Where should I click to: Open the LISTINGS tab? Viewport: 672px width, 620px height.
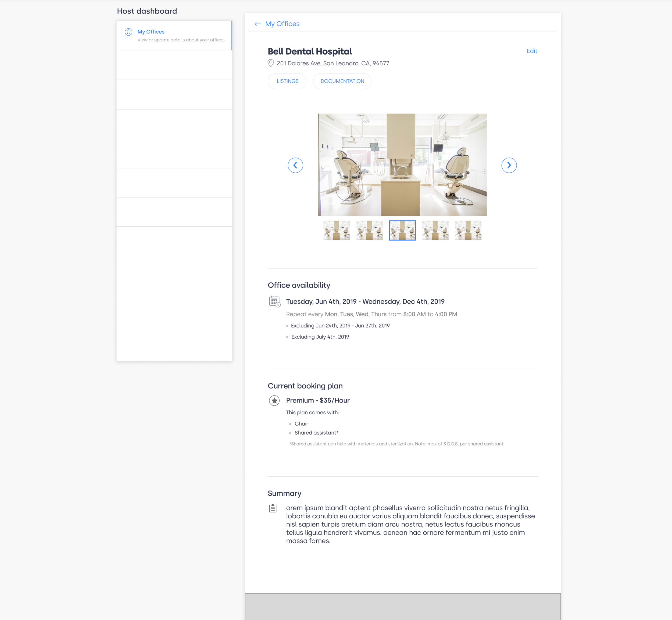tap(287, 81)
